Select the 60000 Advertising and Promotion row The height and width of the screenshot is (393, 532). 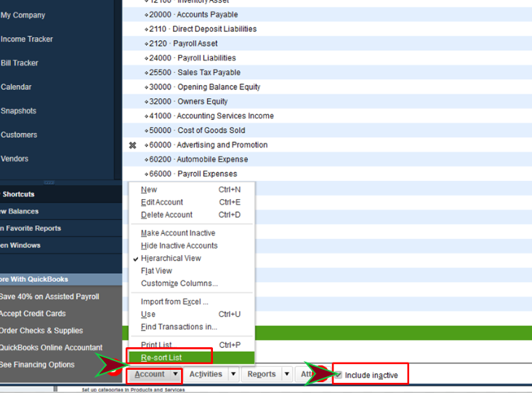click(327, 145)
